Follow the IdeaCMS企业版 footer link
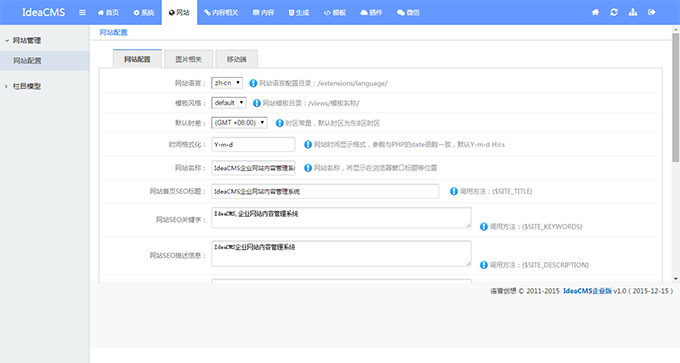680x363 pixels. coord(587,291)
